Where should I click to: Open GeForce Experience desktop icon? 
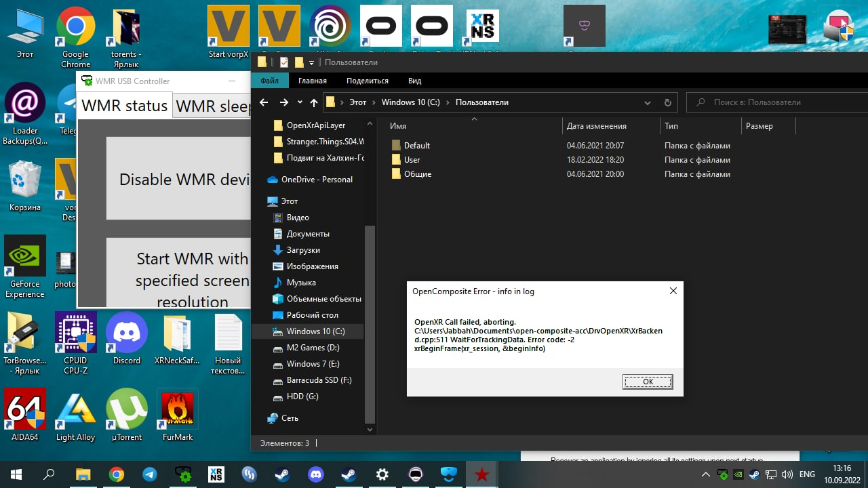pos(25,256)
